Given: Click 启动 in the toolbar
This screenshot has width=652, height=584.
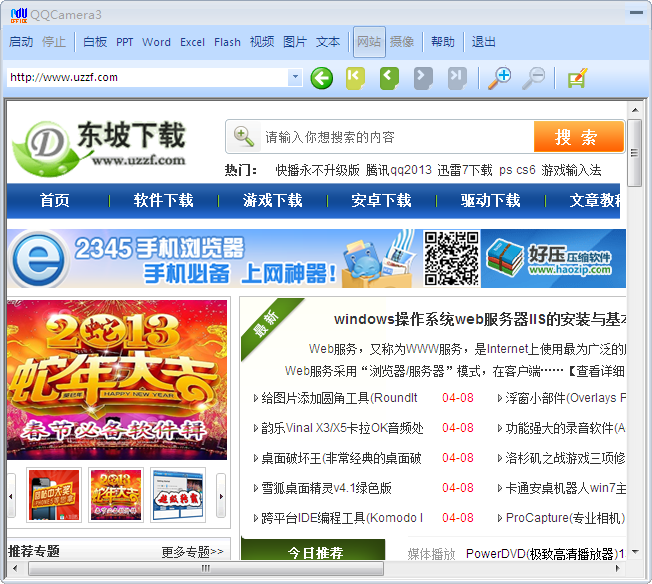Looking at the screenshot, I should point(21,42).
